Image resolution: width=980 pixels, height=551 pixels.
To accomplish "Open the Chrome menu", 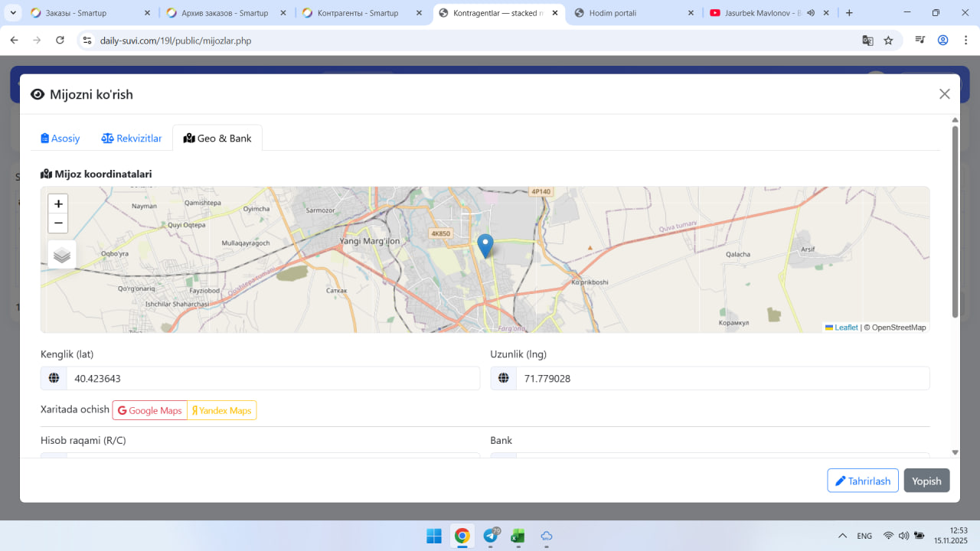I will pyautogui.click(x=964, y=41).
